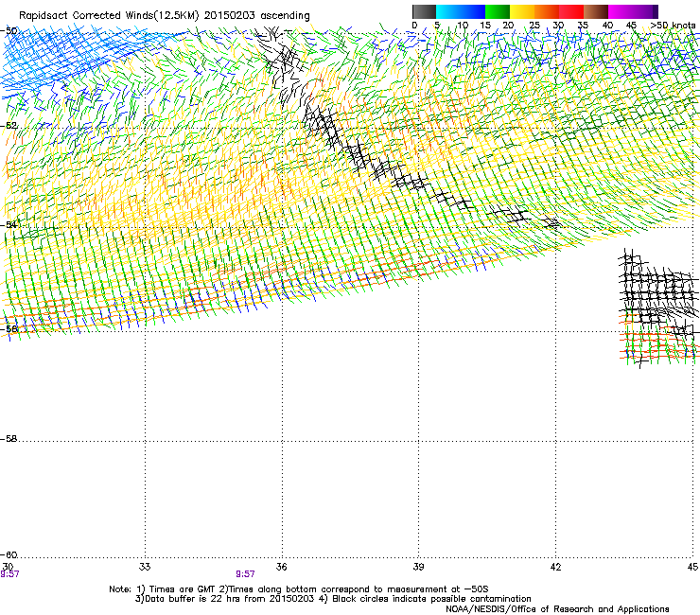Image resolution: width=700 pixels, height=615 pixels.
Task: Click the -56 latitude axis label
Action: pyautogui.click(x=9, y=329)
